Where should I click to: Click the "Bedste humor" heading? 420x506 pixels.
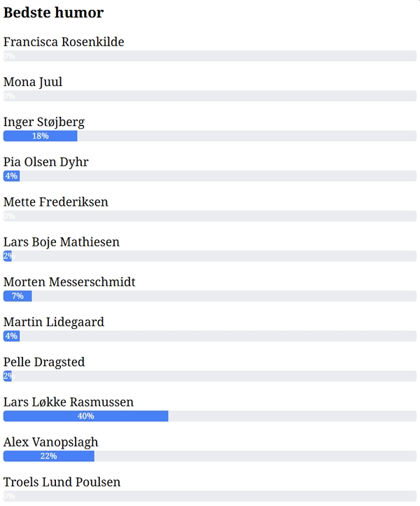click(53, 13)
